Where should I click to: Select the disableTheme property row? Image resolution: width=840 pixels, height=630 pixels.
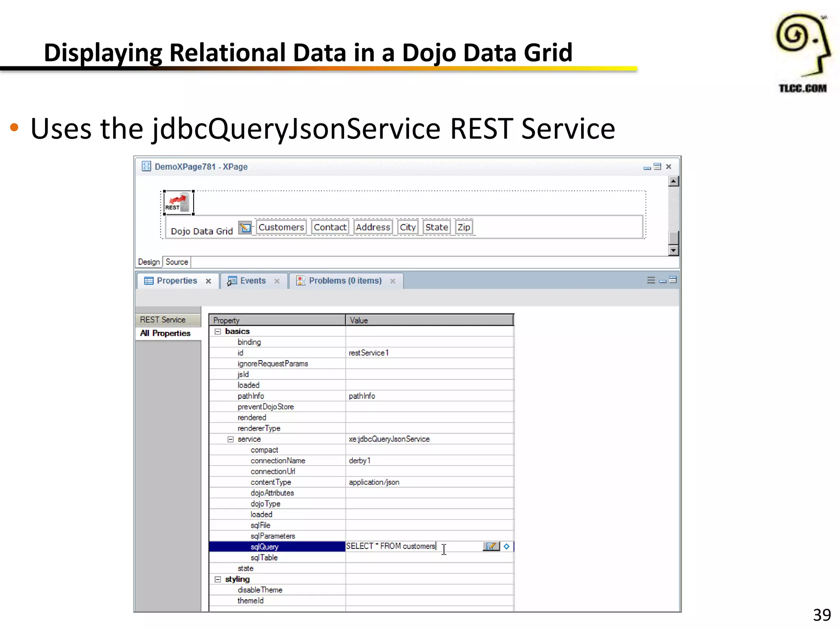pos(361,590)
